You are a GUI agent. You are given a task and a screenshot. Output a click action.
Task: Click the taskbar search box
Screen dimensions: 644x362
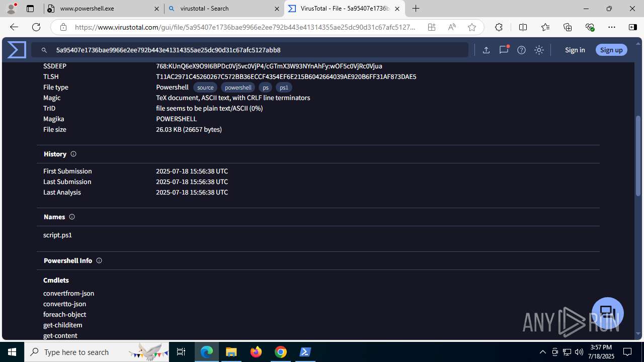tap(97, 352)
